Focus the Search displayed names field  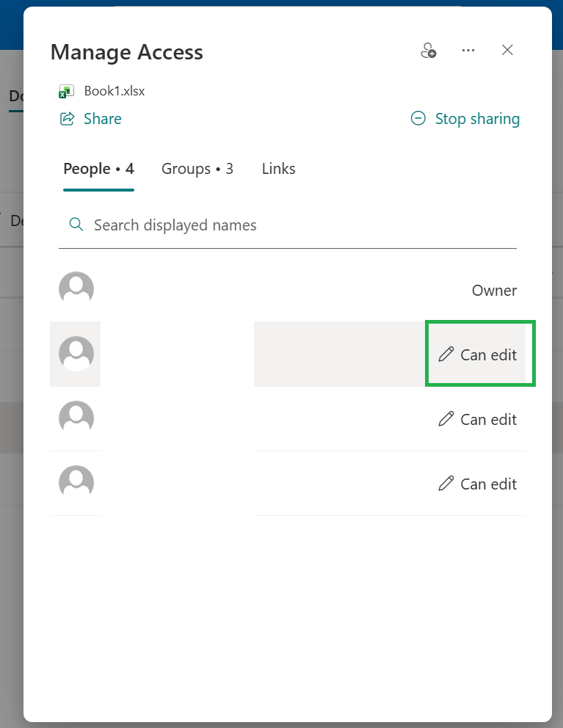pyautogui.click(x=288, y=225)
